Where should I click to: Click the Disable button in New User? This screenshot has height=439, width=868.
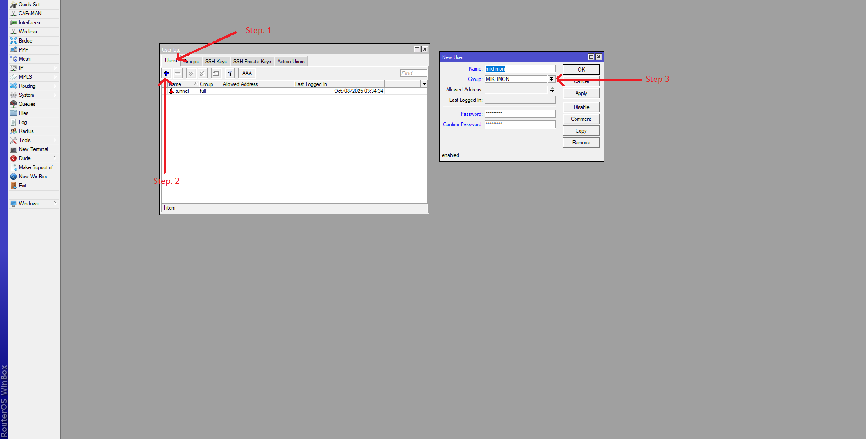pos(581,107)
